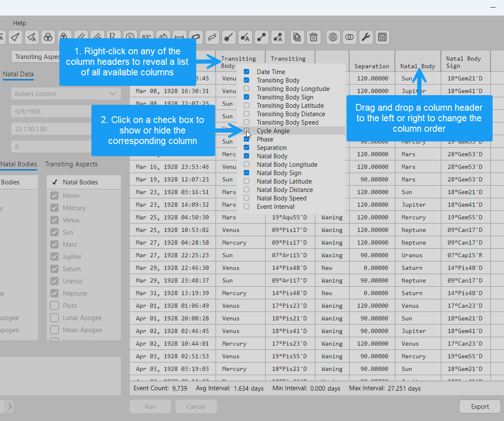Choose Transiting Body Latitude menu entry
The height and width of the screenshot is (421, 504).
point(290,105)
